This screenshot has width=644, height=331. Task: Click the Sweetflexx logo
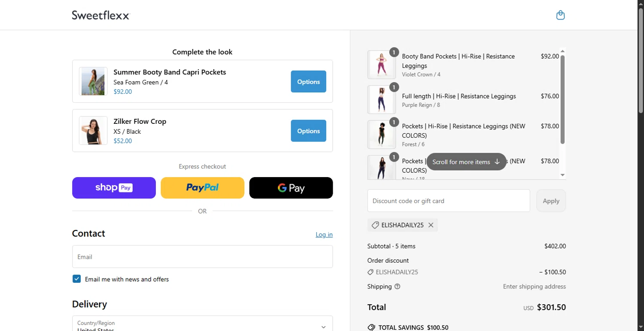pyautogui.click(x=101, y=15)
